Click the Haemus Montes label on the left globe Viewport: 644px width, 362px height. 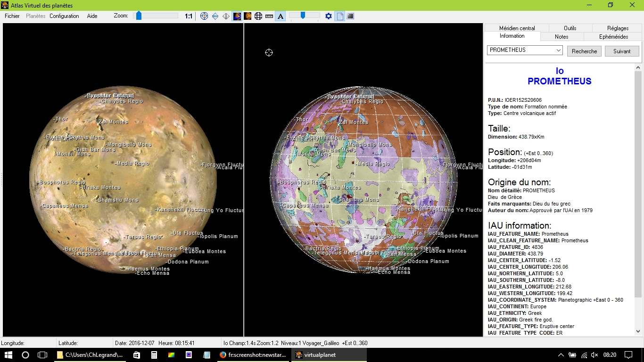click(x=148, y=269)
